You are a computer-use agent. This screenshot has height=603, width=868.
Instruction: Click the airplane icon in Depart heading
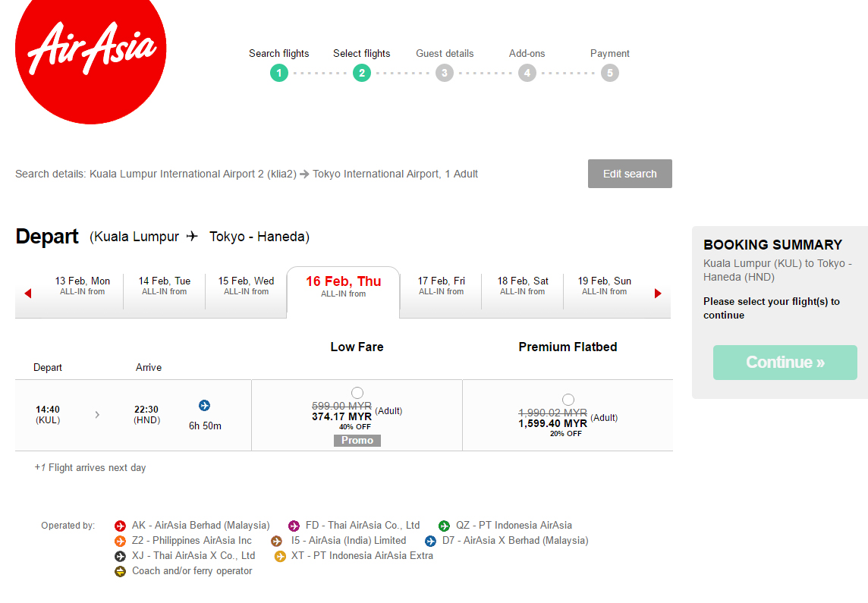click(x=191, y=236)
